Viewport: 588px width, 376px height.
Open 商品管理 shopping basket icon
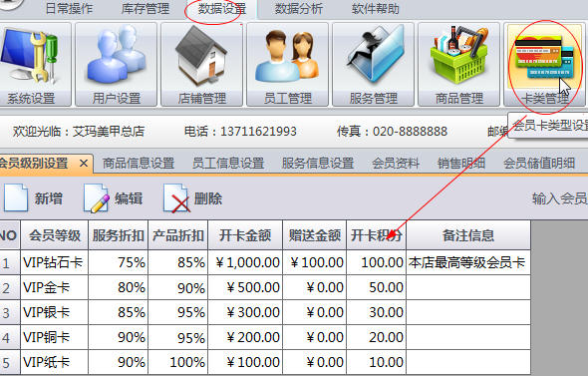[x=458, y=64]
